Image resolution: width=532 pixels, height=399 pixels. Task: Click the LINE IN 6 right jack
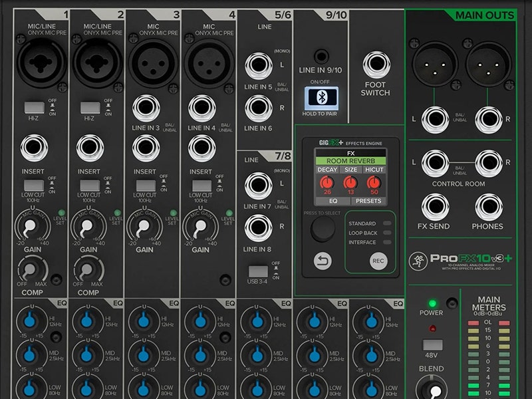tap(259, 108)
